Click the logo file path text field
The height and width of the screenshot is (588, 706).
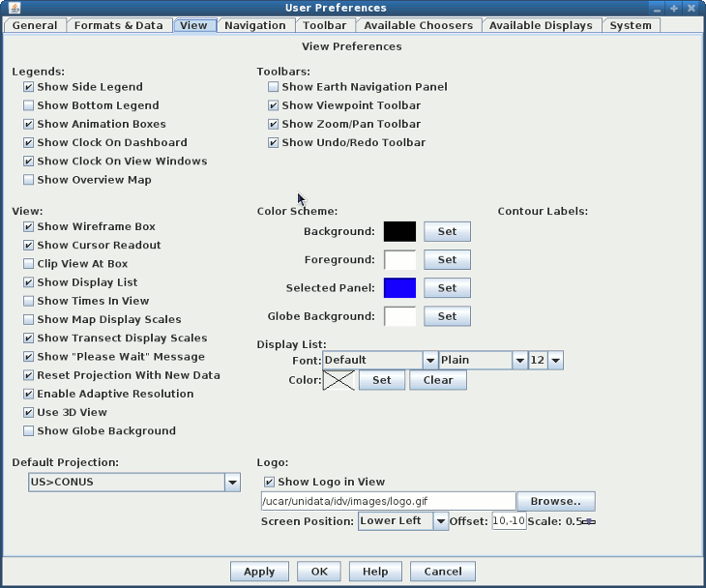(x=388, y=501)
